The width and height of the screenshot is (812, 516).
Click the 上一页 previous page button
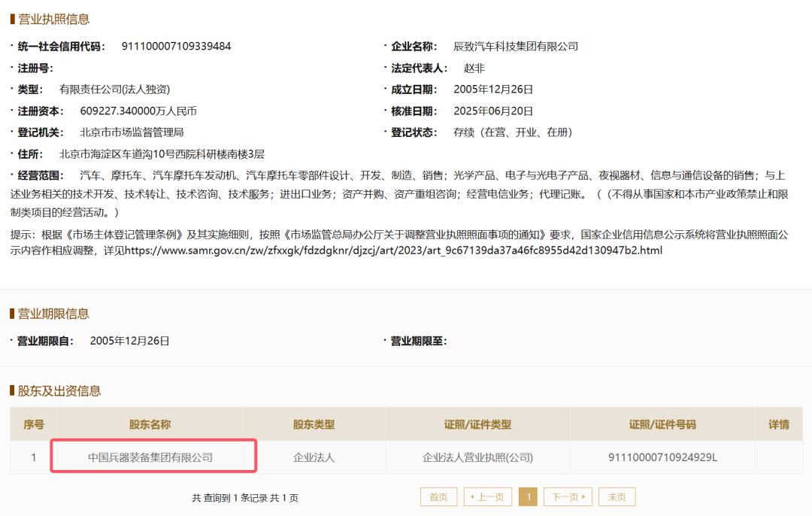pyautogui.click(x=488, y=497)
